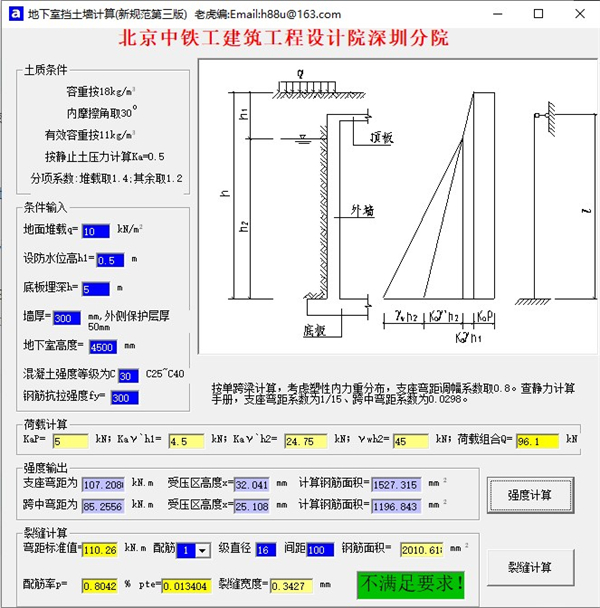
Task: Click 受压区高度 field showing 25.108
Action: 252,506
